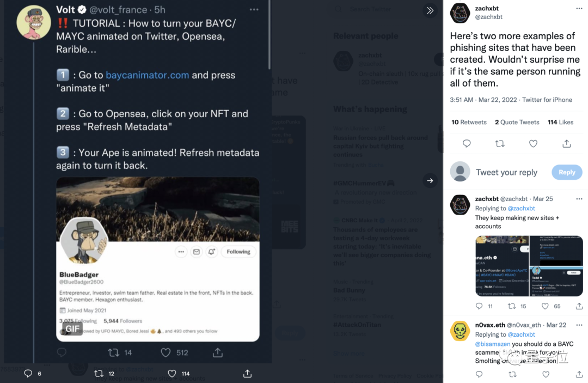Open the 2 Quote Tweets list
Viewport: 588px width, 383px height.
517,122
